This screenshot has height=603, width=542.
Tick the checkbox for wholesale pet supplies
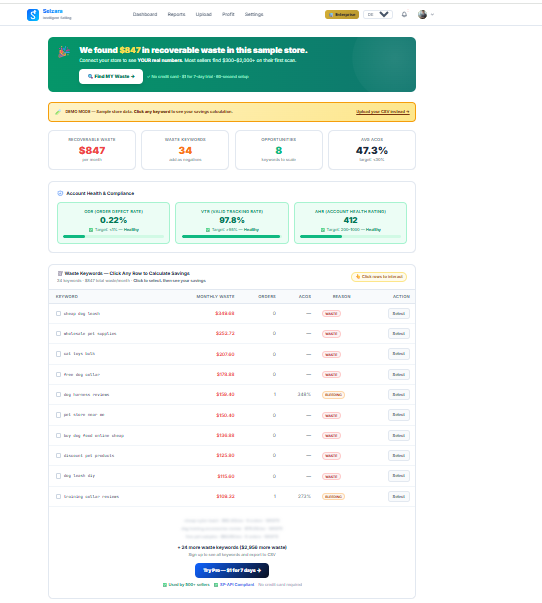tap(58, 333)
